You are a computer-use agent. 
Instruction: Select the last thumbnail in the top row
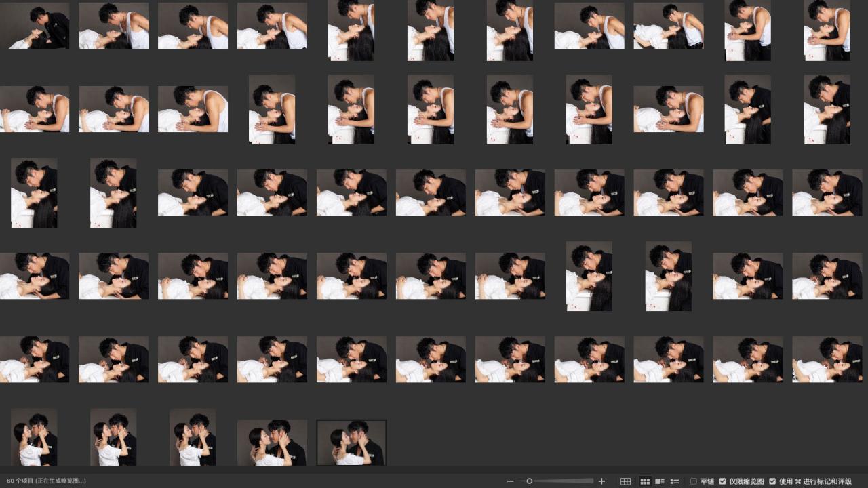(x=827, y=30)
